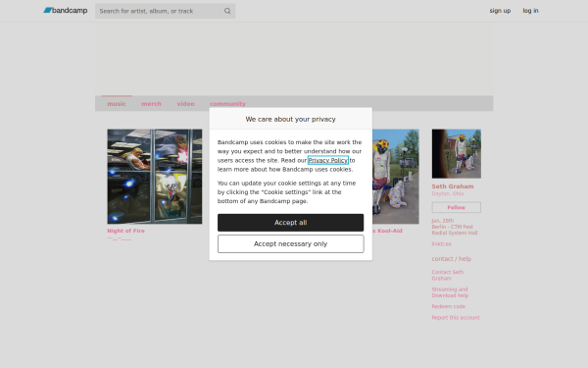Click the Bandcamp logo
Viewport: 588px width, 368px height.
[x=66, y=11]
